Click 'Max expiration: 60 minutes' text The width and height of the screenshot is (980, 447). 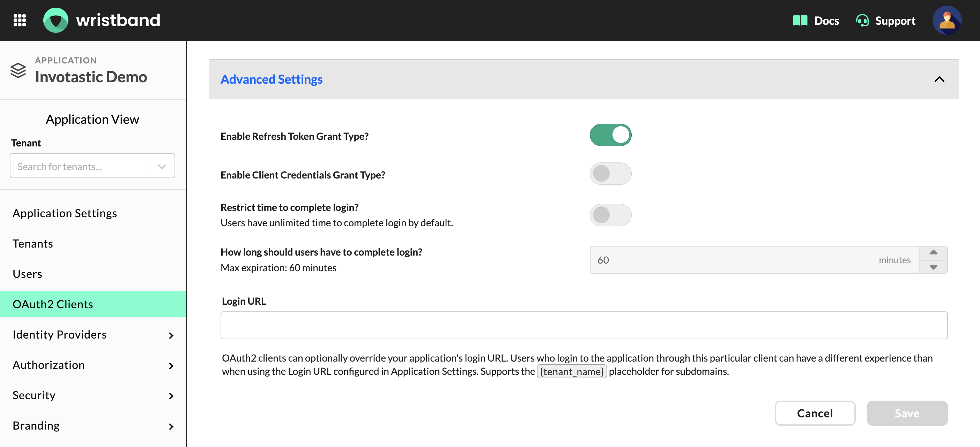279,268
